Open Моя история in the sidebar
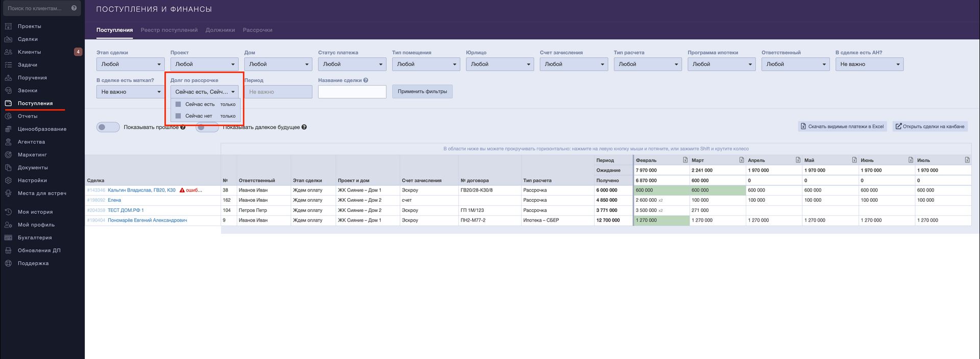Screen dimensions: 980x359 35,211
